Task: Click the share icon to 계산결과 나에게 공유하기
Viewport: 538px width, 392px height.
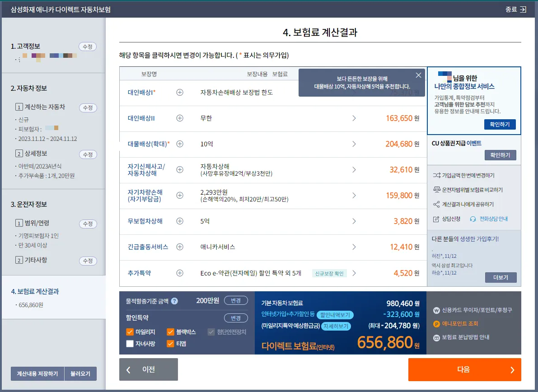Action: [x=437, y=205]
